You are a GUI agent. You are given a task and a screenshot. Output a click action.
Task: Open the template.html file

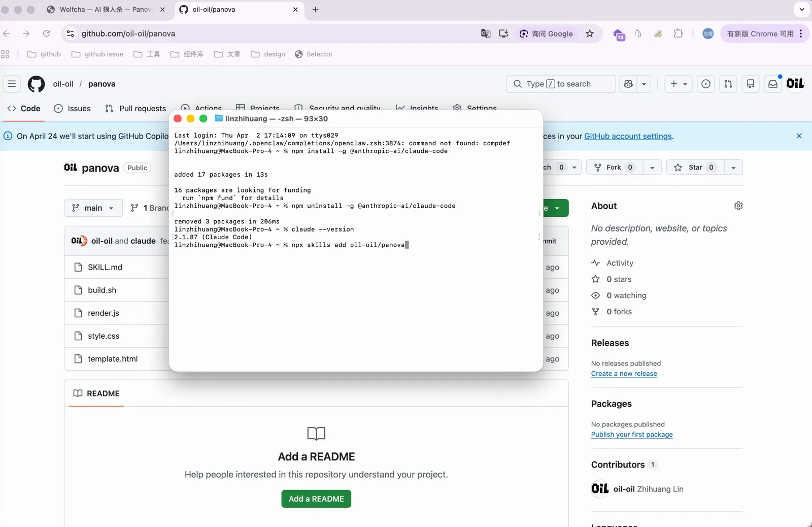[x=113, y=358]
